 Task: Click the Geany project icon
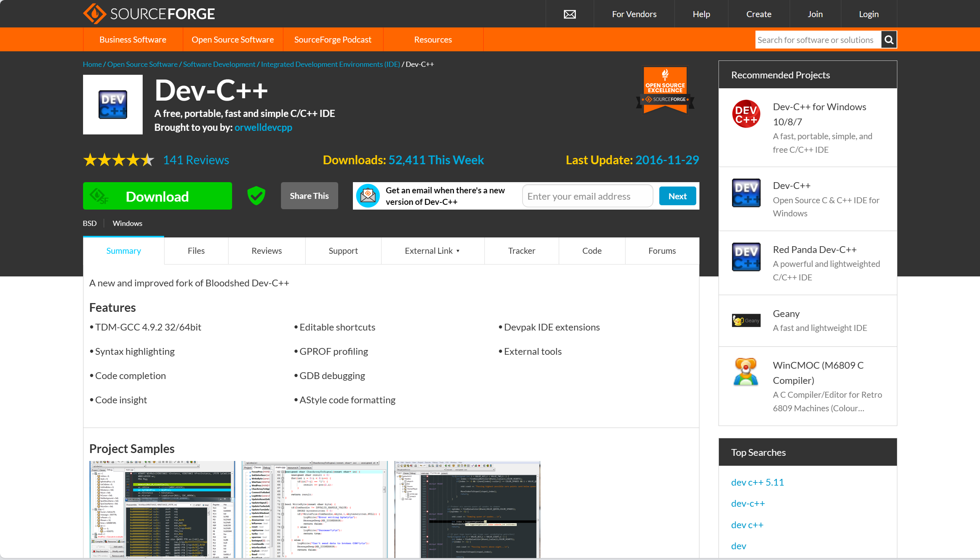coord(746,320)
